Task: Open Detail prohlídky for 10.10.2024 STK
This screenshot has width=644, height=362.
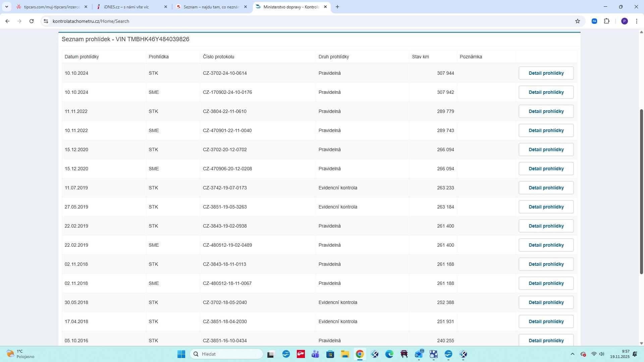Action: click(x=546, y=73)
